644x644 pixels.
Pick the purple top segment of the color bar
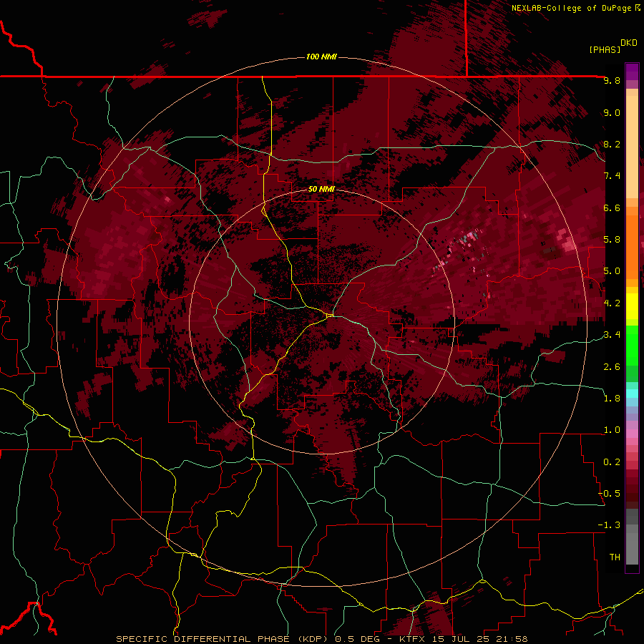(632, 72)
